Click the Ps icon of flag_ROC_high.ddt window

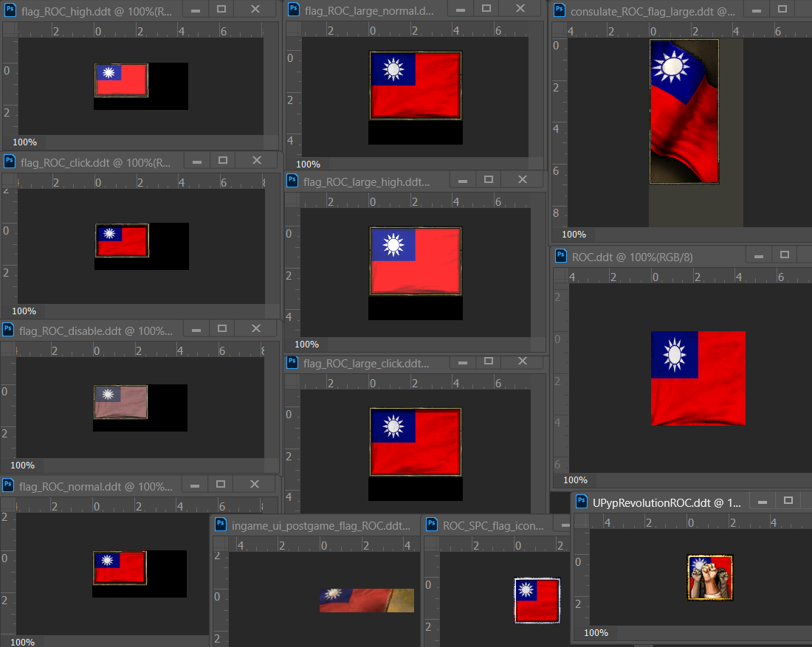pyautogui.click(x=10, y=9)
